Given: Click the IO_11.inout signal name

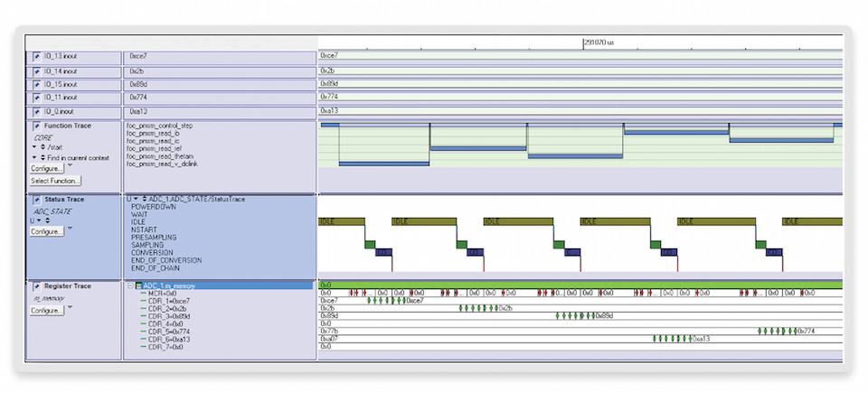Looking at the screenshot, I should [x=61, y=98].
